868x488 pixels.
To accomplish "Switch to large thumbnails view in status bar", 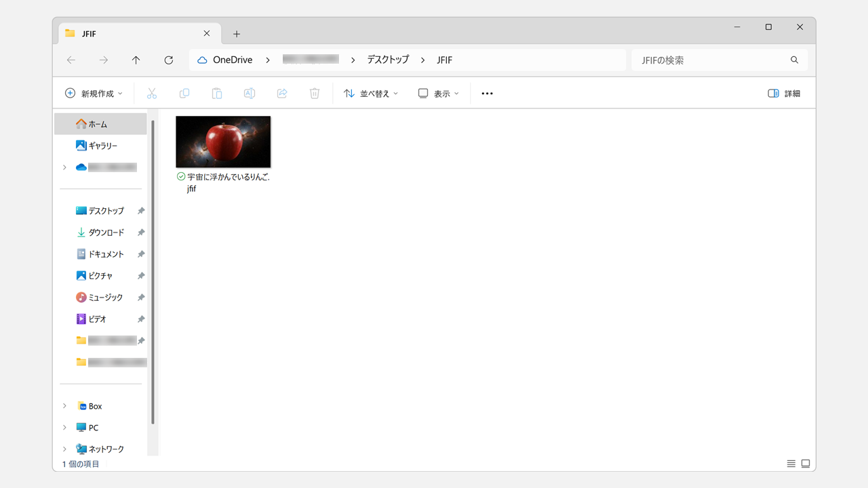I will tap(806, 464).
